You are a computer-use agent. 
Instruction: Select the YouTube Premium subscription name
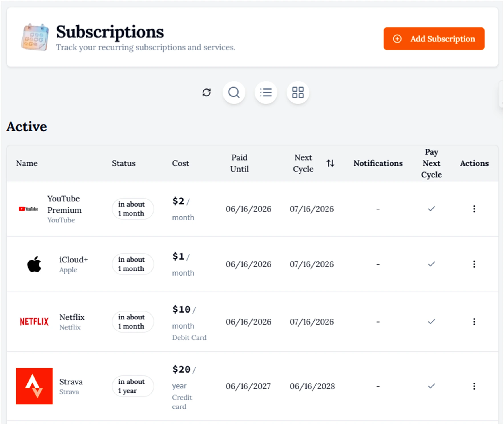[x=64, y=204]
